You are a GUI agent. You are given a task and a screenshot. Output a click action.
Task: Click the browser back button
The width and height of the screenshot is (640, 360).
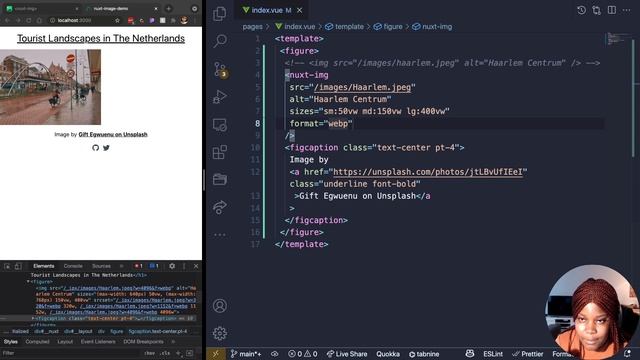[7, 20]
